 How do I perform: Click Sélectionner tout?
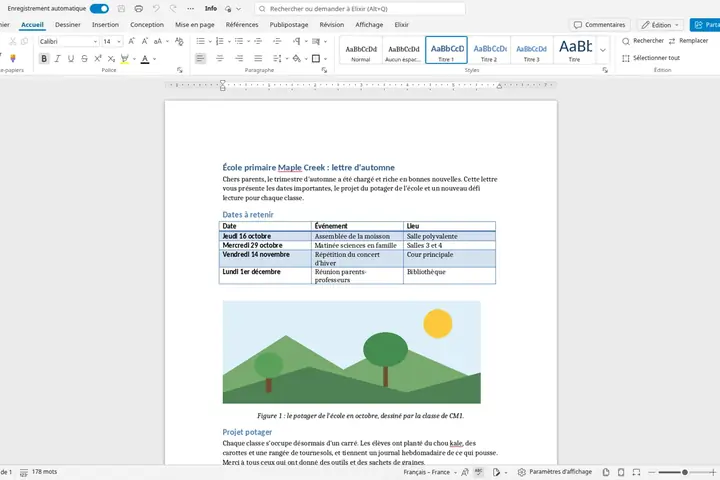click(651, 58)
